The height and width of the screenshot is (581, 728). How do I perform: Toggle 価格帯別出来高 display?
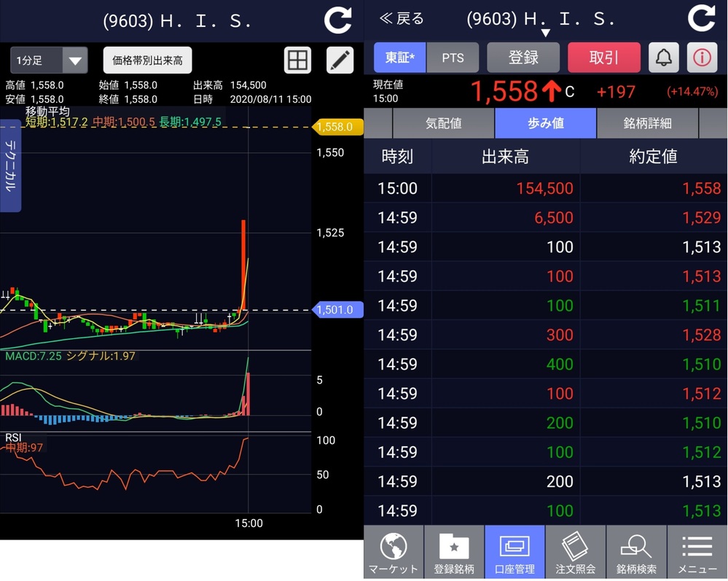[147, 61]
